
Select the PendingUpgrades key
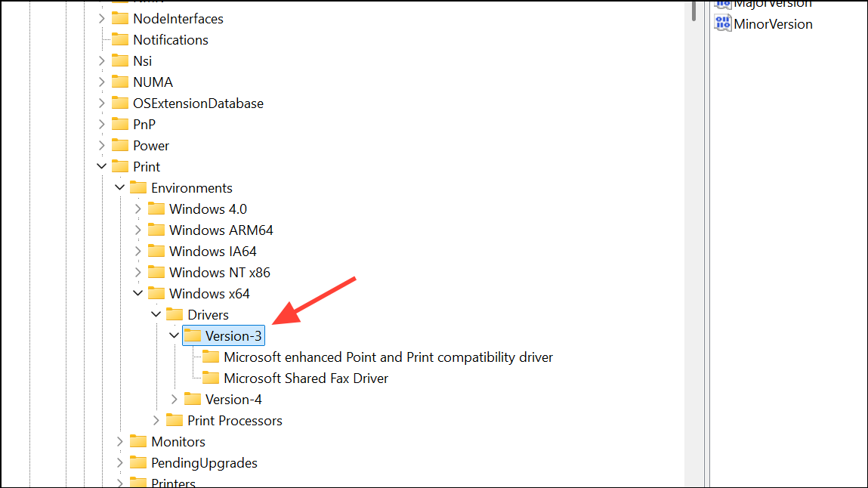pyautogui.click(x=204, y=462)
